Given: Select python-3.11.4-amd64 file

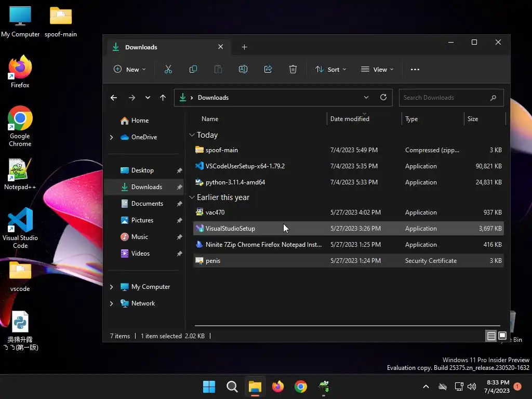Looking at the screenshot, I should coord(349,182).
